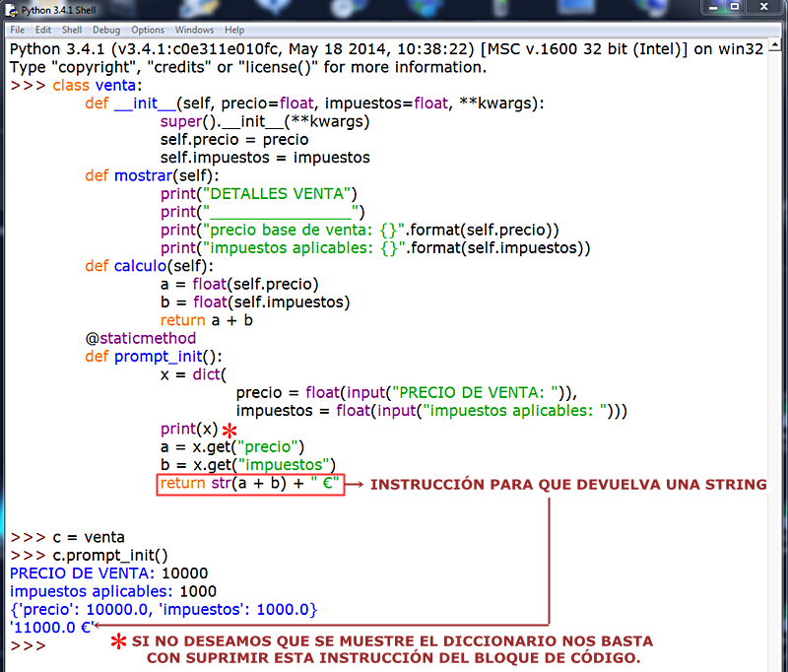Click the minimize icon on the Shell window
The width and height of the screenshot is (788, 672).
pos(713,8)
